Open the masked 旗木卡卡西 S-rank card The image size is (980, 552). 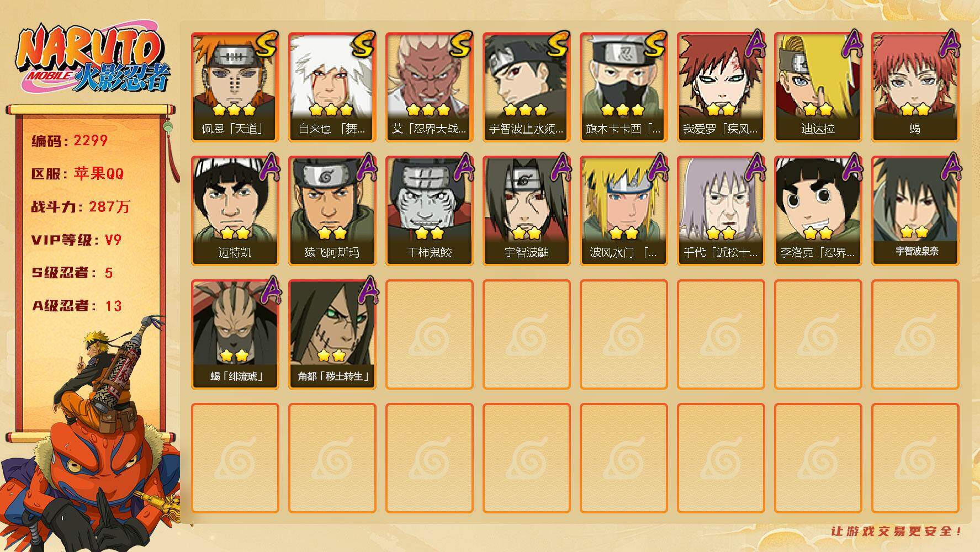pyautogui.click(x=624, y=87)
